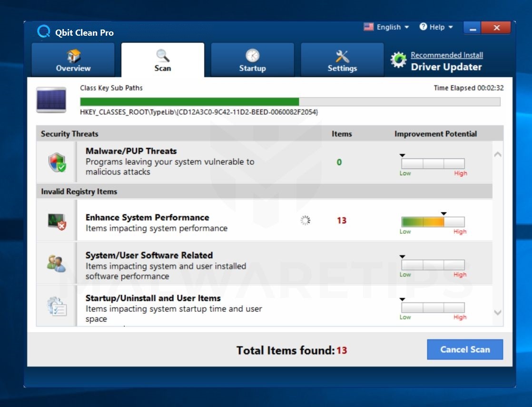Click the Driver Updater gear icon
Viewport: 532px width, 407px height.
click(x=398, y=60)
